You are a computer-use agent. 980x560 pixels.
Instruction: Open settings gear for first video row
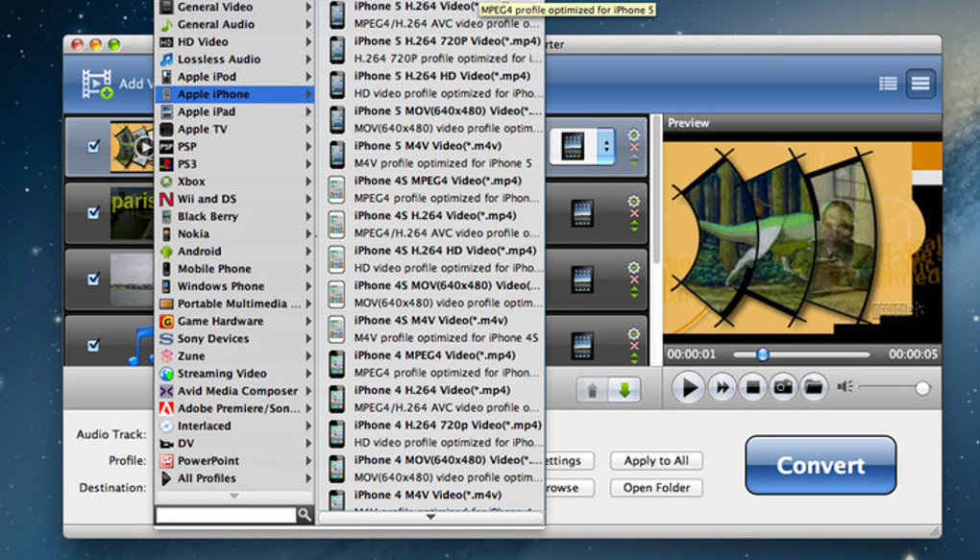click(634, 135)
